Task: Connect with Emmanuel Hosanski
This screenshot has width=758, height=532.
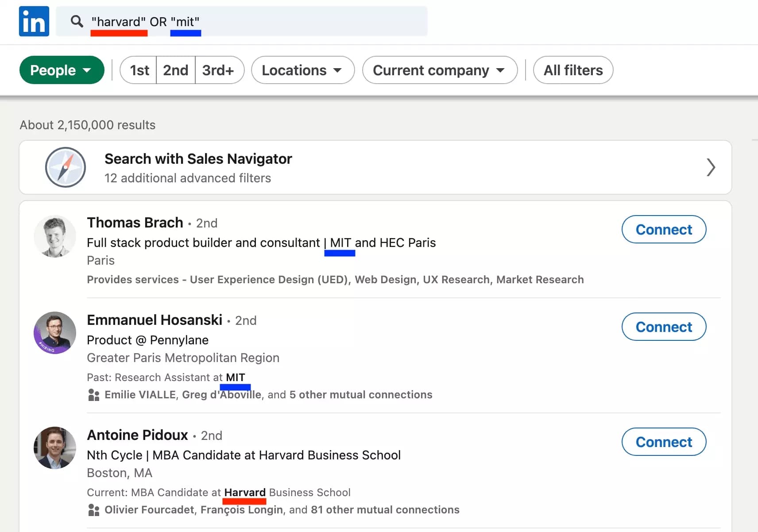Action: pyautogui.click(x=664, y=327)
